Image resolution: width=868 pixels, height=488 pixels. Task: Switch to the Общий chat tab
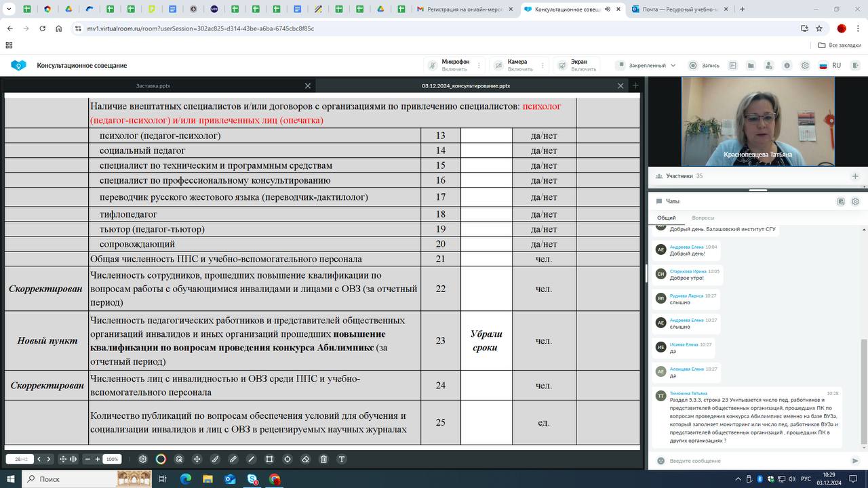click(666, 218)
